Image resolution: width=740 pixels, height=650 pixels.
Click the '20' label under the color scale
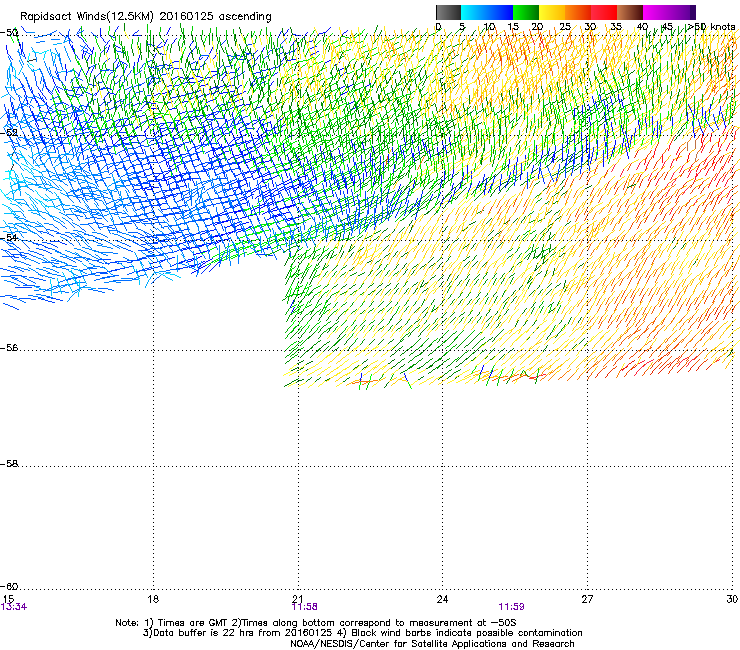coord(537,27)
